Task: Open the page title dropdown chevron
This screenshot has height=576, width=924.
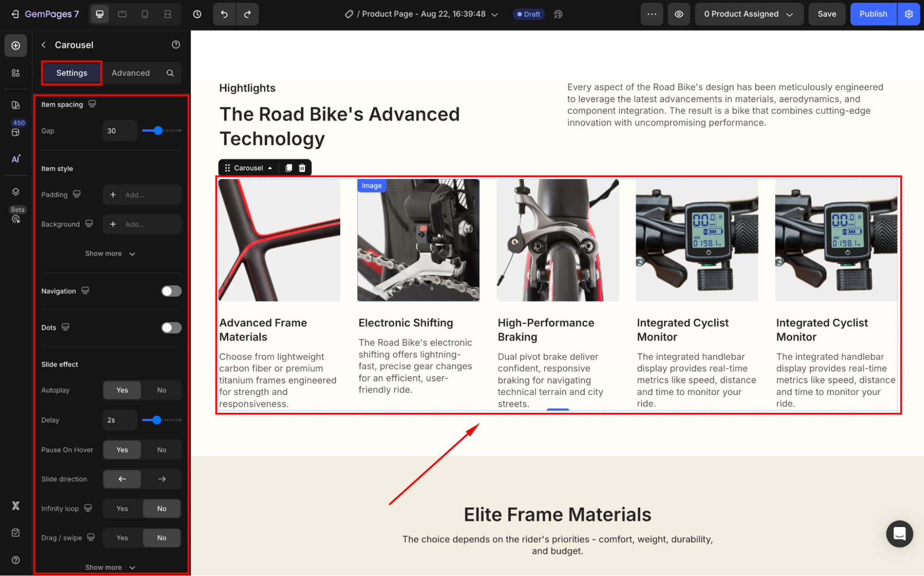Action: [x=494, y=14]
